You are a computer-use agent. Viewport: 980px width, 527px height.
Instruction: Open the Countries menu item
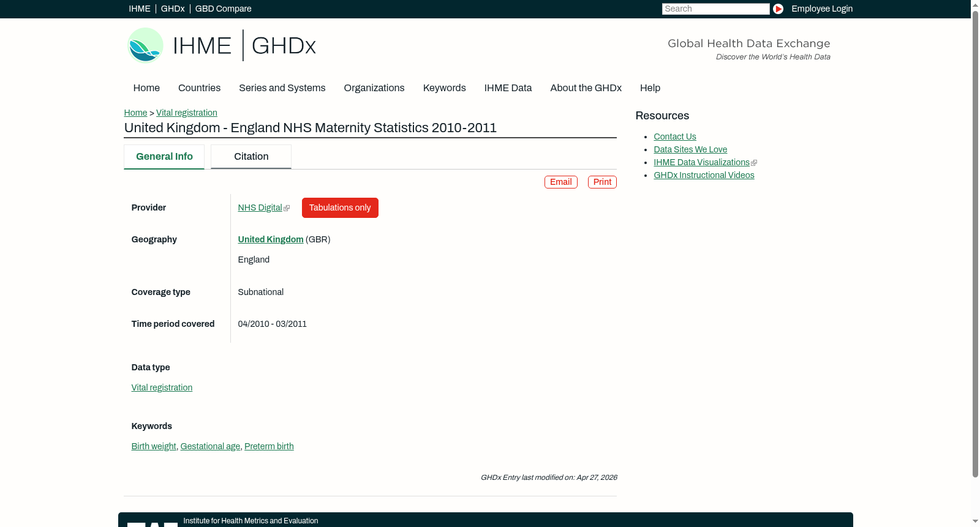click(x=199, y=88)
